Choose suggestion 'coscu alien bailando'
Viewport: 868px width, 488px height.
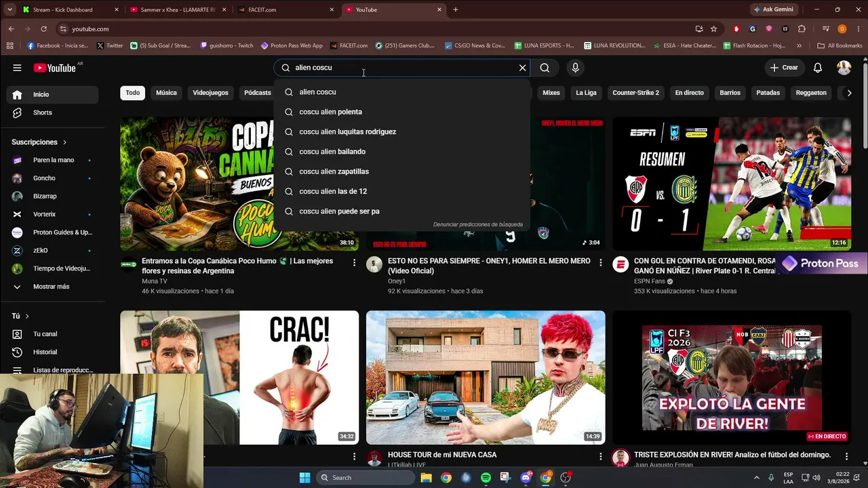coord(402,152)
